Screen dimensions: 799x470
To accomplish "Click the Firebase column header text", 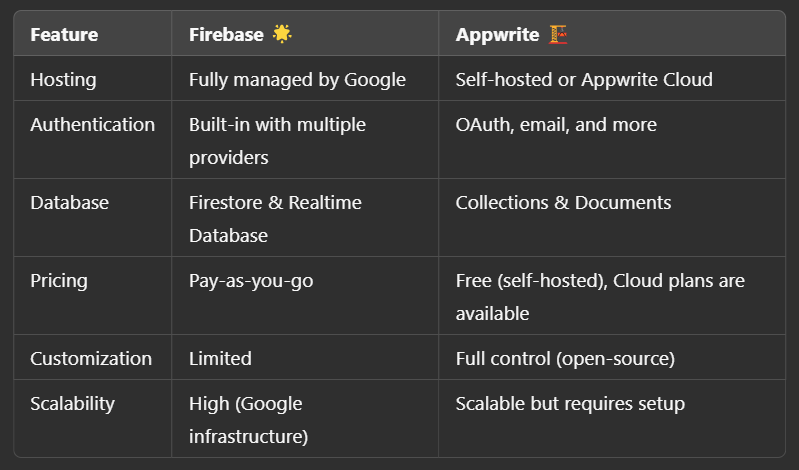I will 226,35.
